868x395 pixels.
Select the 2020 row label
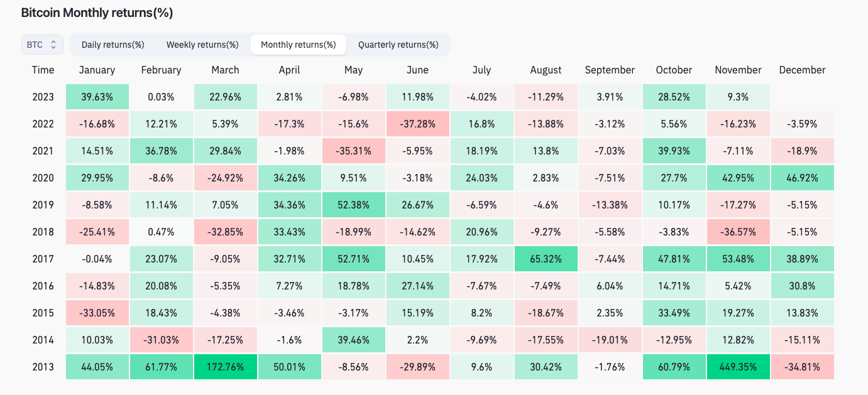coord(43,178)
